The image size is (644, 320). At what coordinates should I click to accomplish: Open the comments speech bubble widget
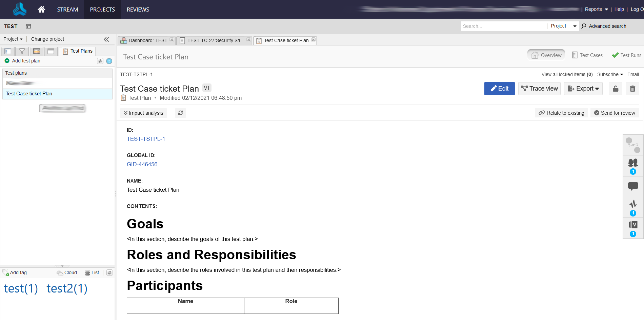(633, 186)
